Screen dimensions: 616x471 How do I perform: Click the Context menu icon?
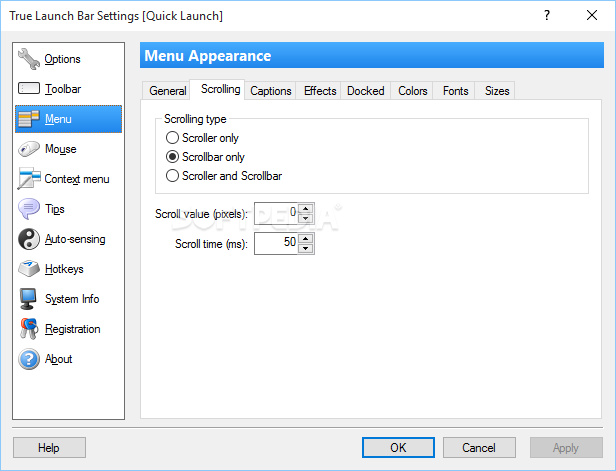(x=29, y=179)
